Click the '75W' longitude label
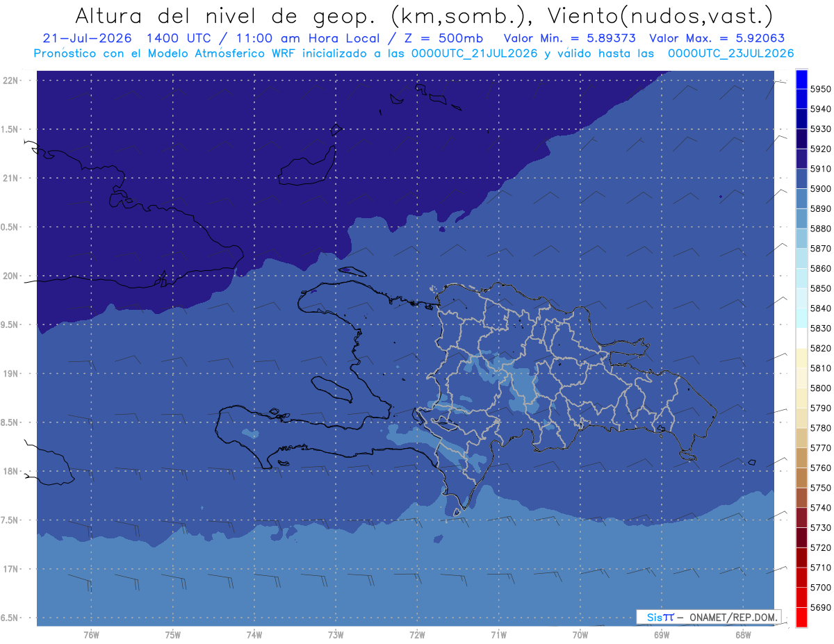834x644 pixels. pyautogui.click(x=173, y=635)
